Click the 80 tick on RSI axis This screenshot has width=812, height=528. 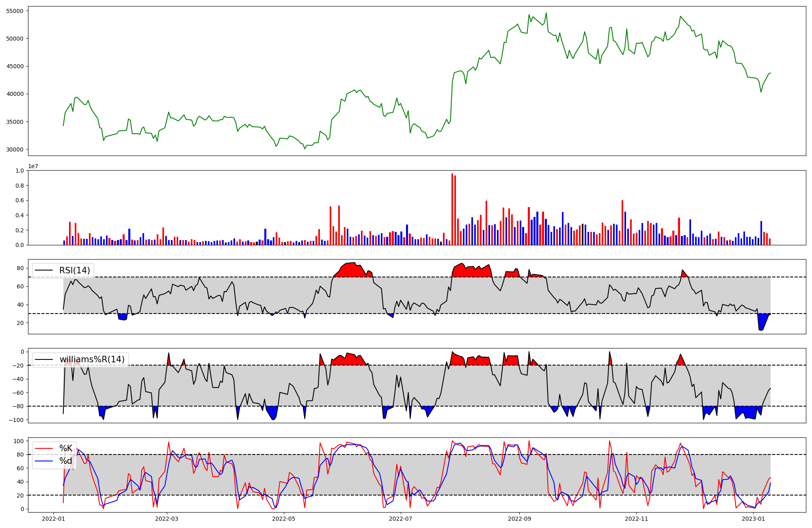pos(20,268)
